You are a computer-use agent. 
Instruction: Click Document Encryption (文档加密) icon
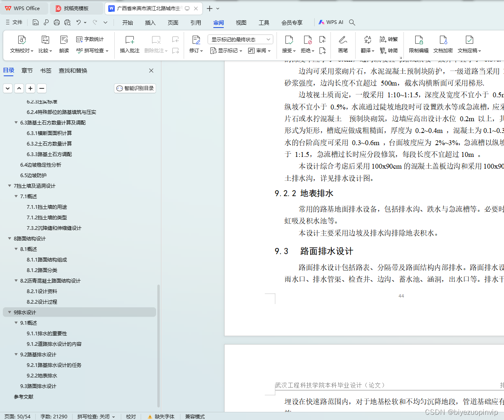(443, 40)
